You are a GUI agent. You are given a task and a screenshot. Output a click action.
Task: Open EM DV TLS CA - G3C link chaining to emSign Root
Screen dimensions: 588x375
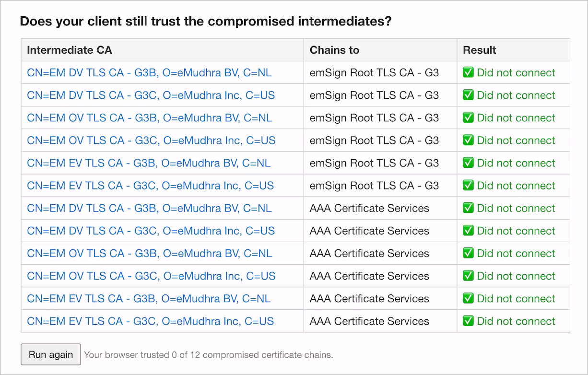[151, 95]
